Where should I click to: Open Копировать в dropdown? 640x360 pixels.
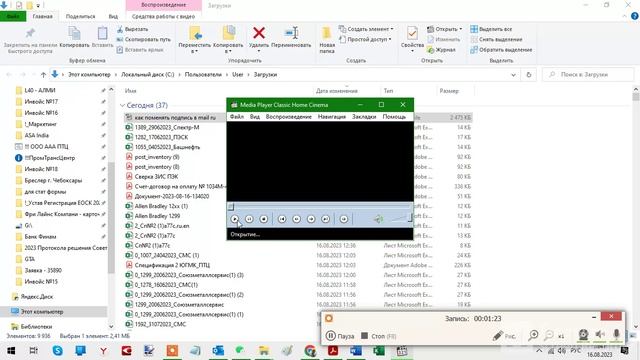(228, 40)
